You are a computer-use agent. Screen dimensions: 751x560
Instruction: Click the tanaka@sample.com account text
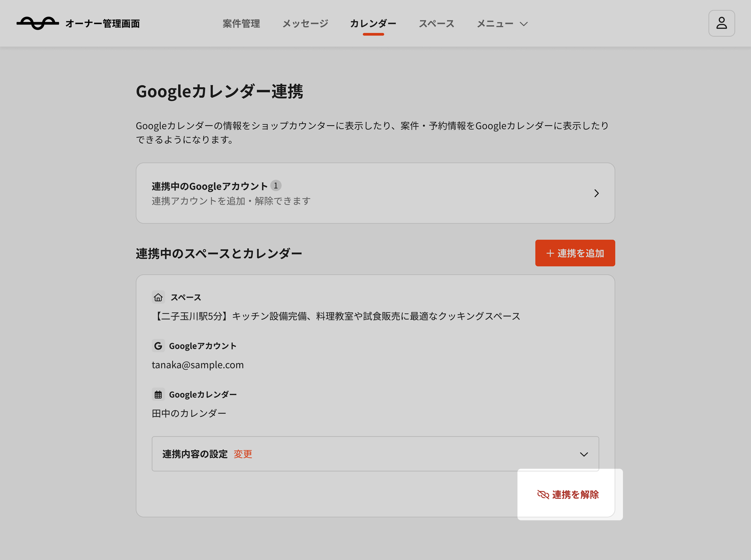198,365
